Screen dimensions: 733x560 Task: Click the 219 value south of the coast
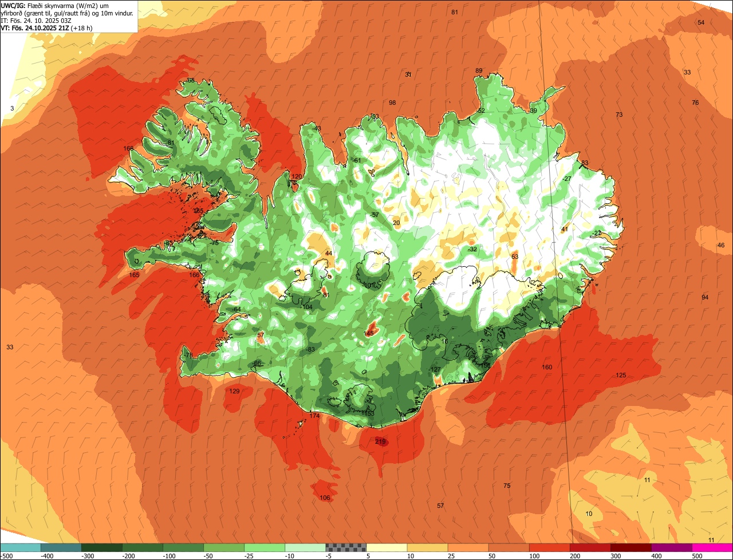(380, 441)
